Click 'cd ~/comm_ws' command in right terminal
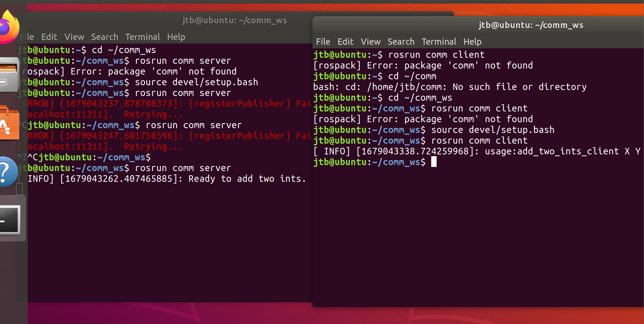The width and height of the screenshot is (644, 324). click(x=420, y=98)
